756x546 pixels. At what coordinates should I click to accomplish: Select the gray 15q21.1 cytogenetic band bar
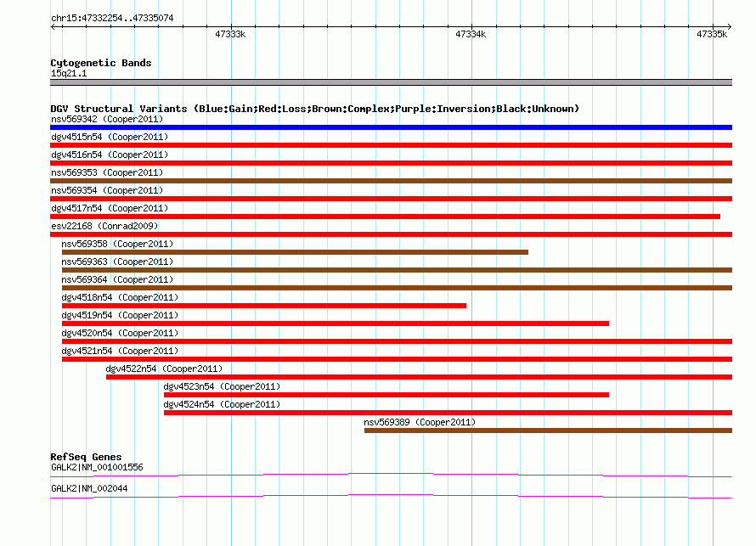pos(391,82)
